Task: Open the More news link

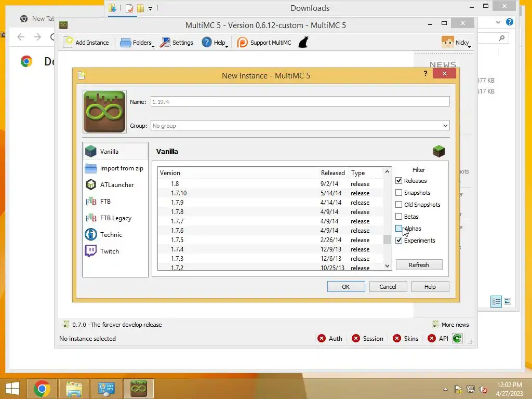Action: point(451,325)
